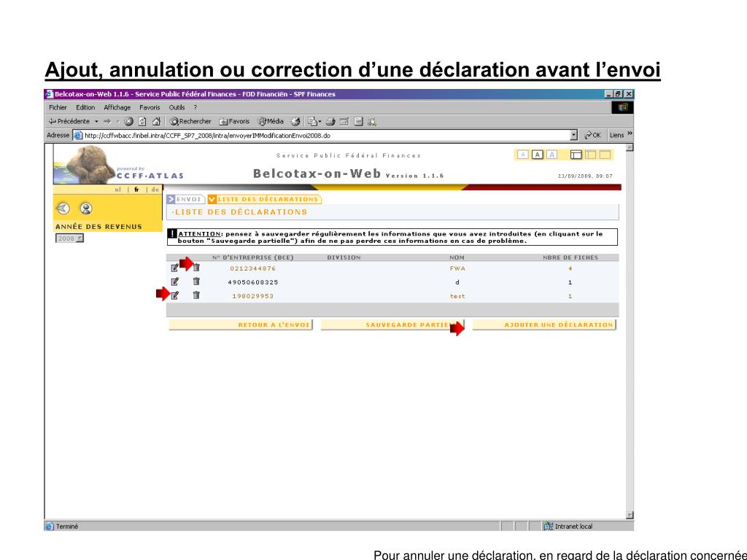747x560 pixels.
Task: Click the back arrow icon in yellow sidebar
Action: click(63, 208)
